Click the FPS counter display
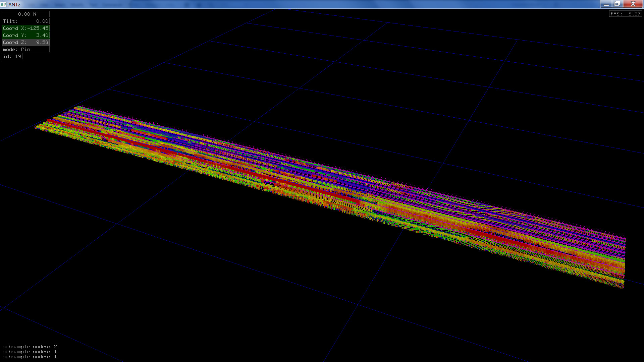The width and height of the screenshot is (644, 362). click(626, 14)
